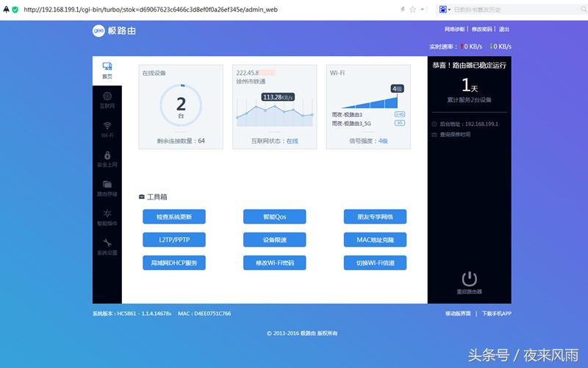Click the download speed 0 KB/s indicator

501,46
